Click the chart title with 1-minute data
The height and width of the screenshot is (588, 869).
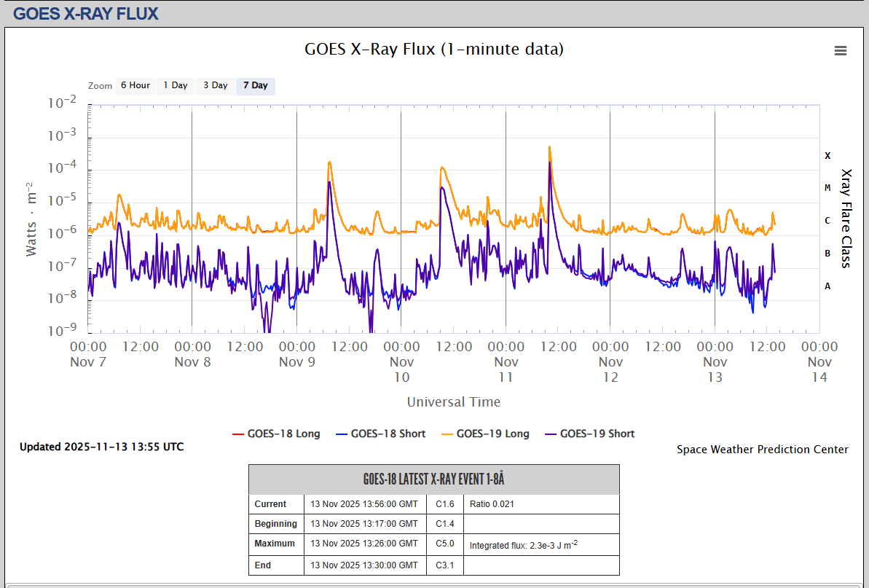433,49
